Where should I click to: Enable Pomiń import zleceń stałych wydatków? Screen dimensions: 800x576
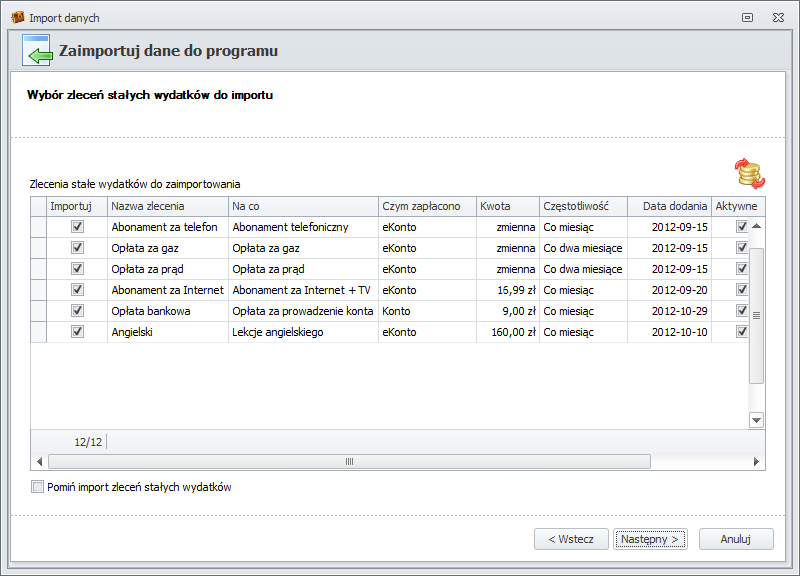tap(38, 487)
